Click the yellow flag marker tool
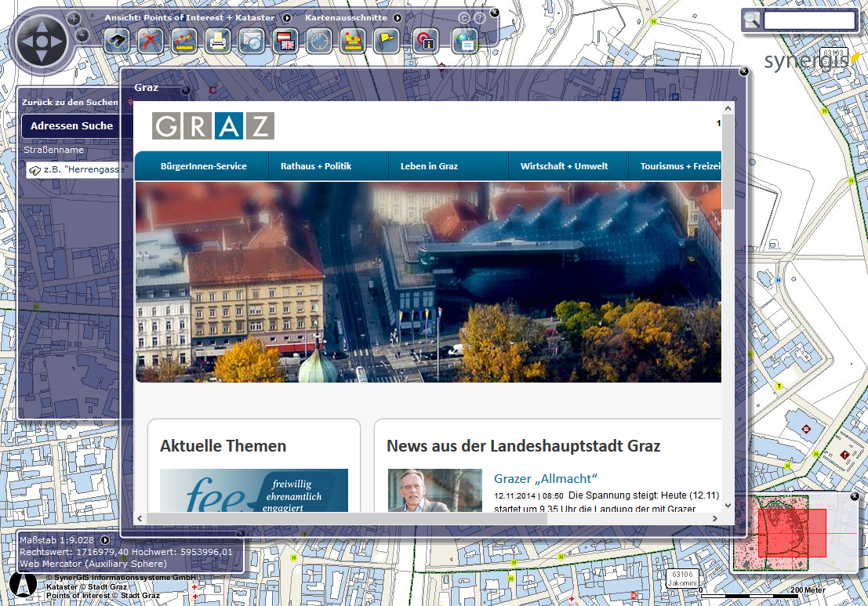Screen dimensions: 868x606 click(387, 41)
